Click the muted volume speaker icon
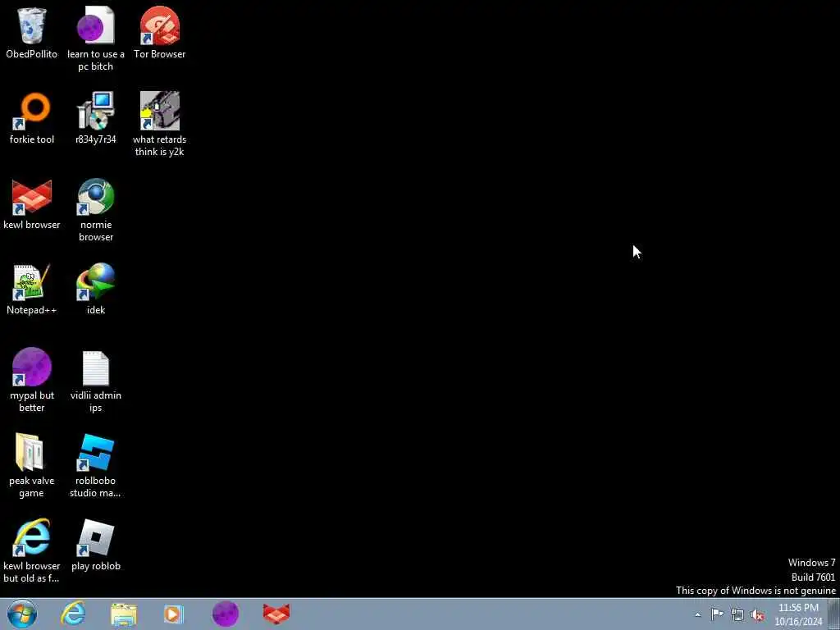Image resolution: width=840 pixels, height=630 pixels. click(x=757, y=614)
